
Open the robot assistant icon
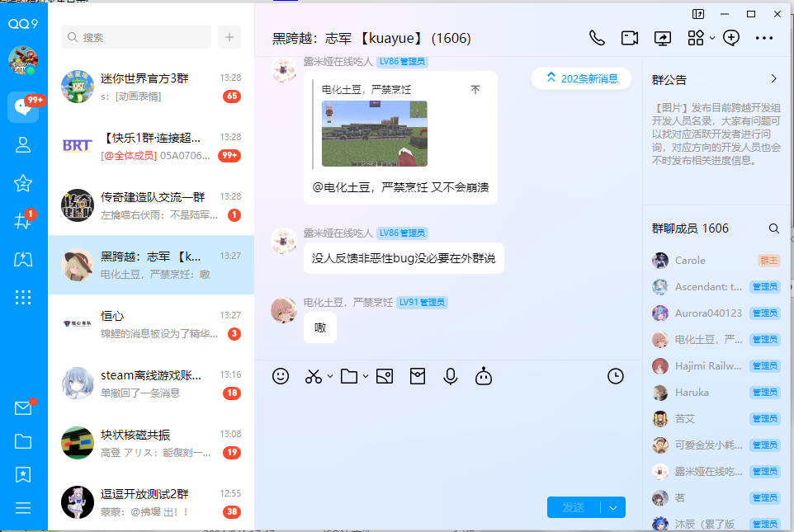click(484, 376)
